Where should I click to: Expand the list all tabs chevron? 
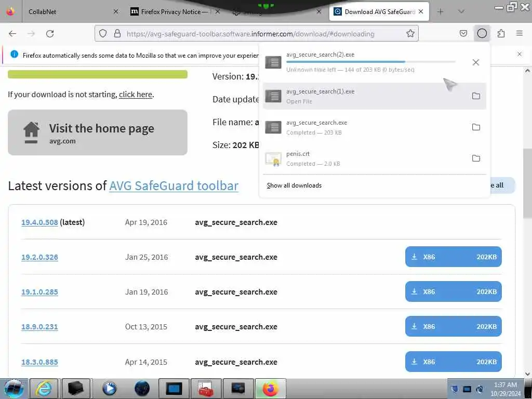(x=461, y=11)
